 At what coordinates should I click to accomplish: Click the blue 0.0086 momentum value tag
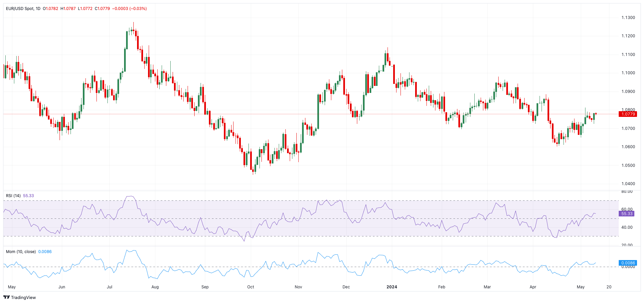(628, 263)
